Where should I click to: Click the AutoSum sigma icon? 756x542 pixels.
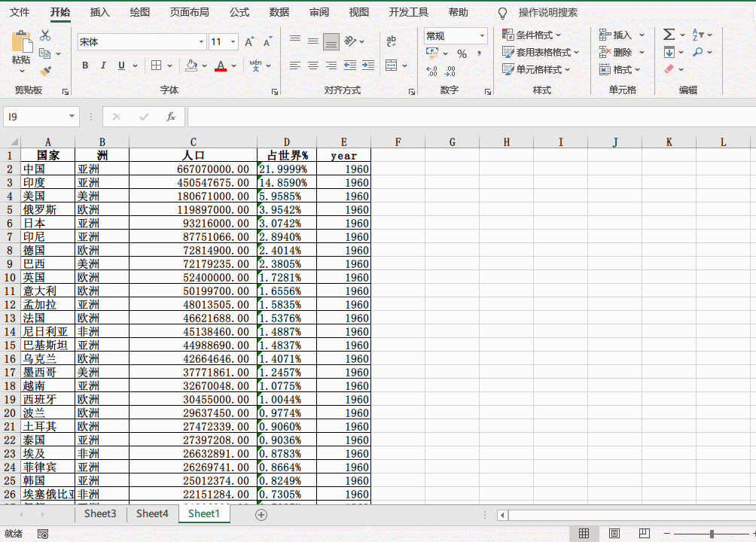point(669,34)
